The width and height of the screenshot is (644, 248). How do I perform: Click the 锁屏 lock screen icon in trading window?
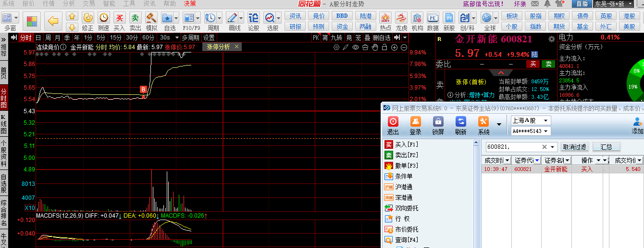click(438, 121)
